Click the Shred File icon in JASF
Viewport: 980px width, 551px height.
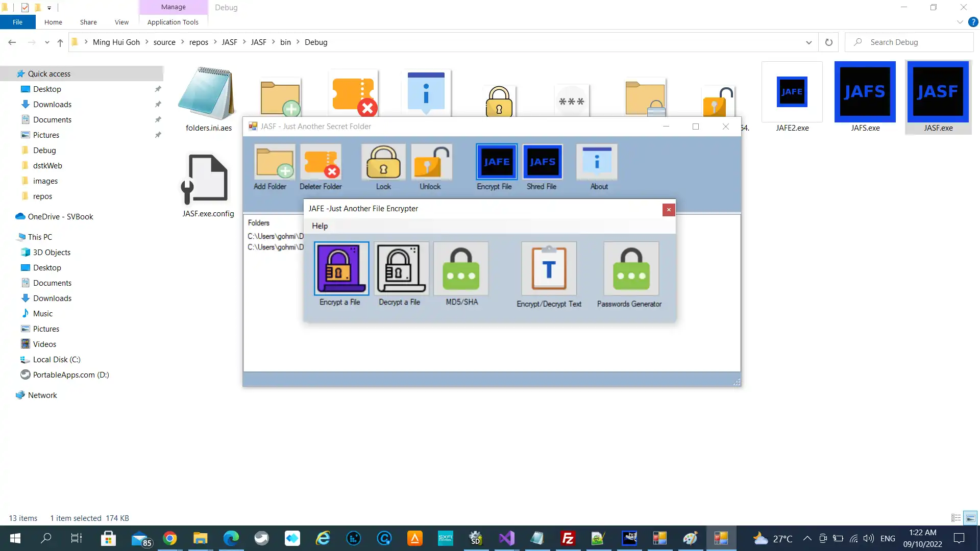coord(542,165)
